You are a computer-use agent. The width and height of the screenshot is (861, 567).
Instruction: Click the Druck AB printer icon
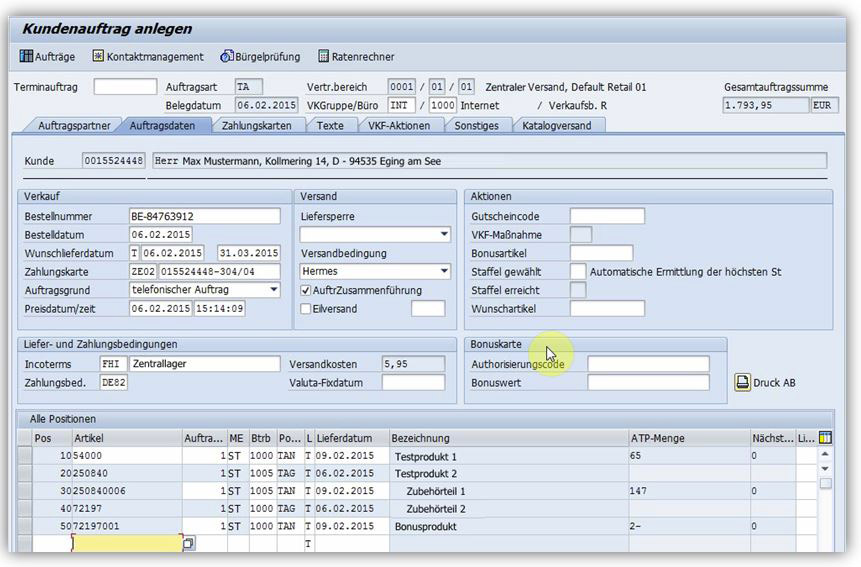(743, 382)
